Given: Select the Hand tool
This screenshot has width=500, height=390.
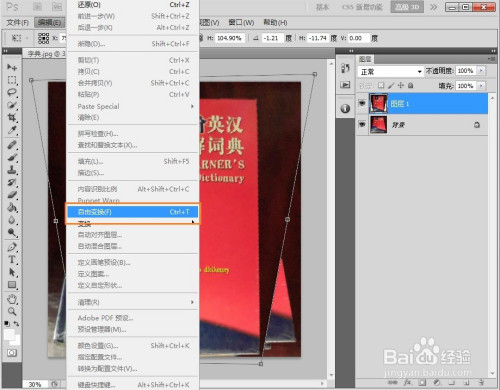Looking at the screenshot, I should click(x=12, y=299).
